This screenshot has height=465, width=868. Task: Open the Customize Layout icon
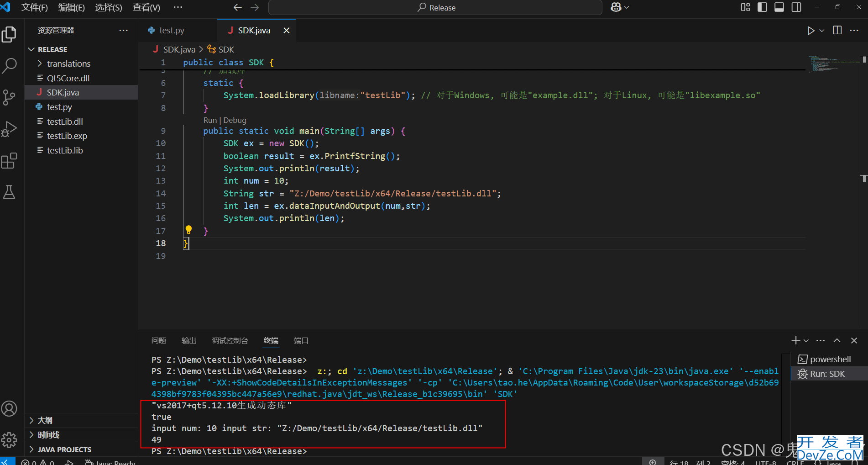tap(745, 7)
